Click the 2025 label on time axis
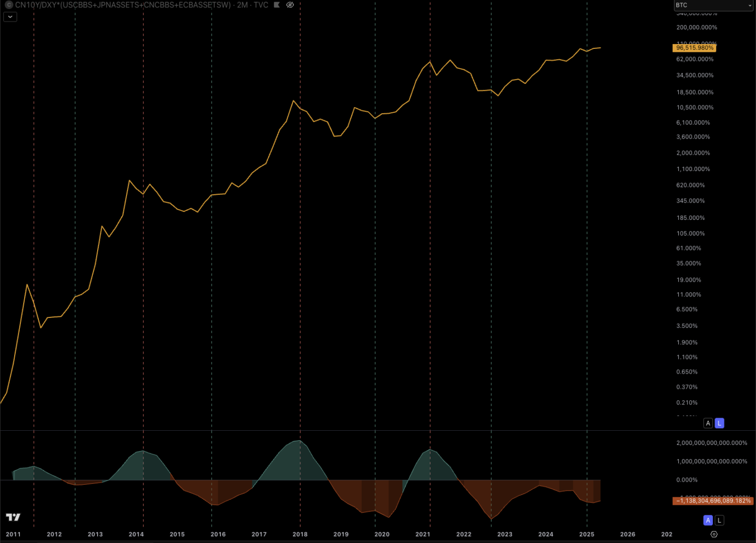The height and width of the screenshot is (543, 756). point(586,535)
